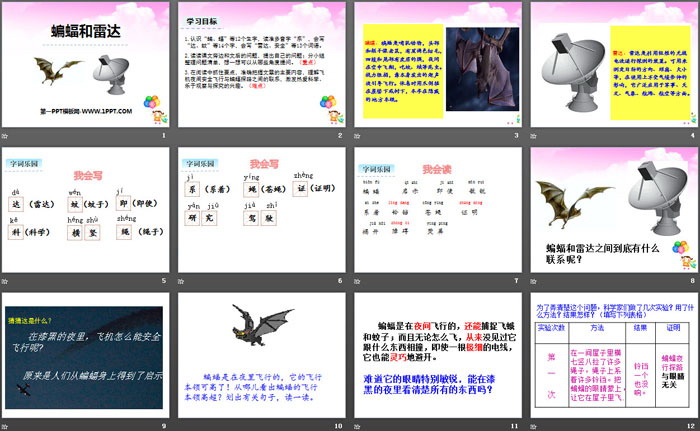The width and height of the screenshot is (700, 431).
Task: Click slide number 10 label
Action: coord(339,426)
